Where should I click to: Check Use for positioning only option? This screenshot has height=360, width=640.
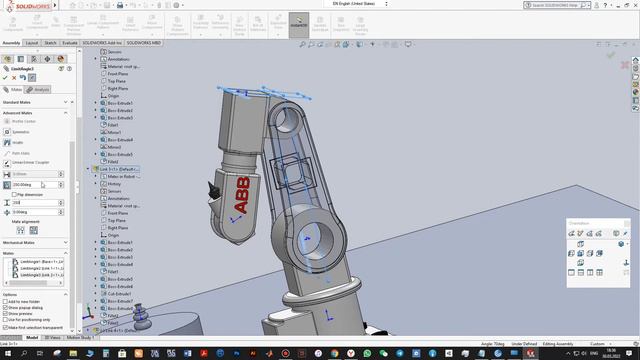(x=5, y=320)
